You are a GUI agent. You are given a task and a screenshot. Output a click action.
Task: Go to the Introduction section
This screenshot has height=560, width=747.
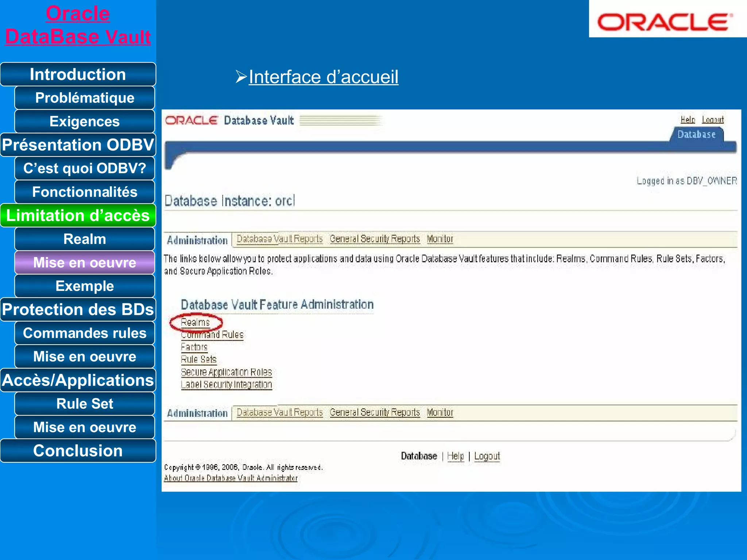click(x=78, y=74)
